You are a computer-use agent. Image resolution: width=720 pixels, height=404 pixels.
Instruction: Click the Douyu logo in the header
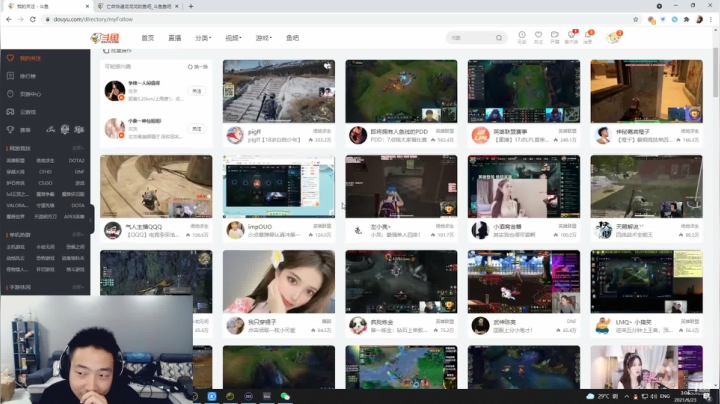pos(105,38)
